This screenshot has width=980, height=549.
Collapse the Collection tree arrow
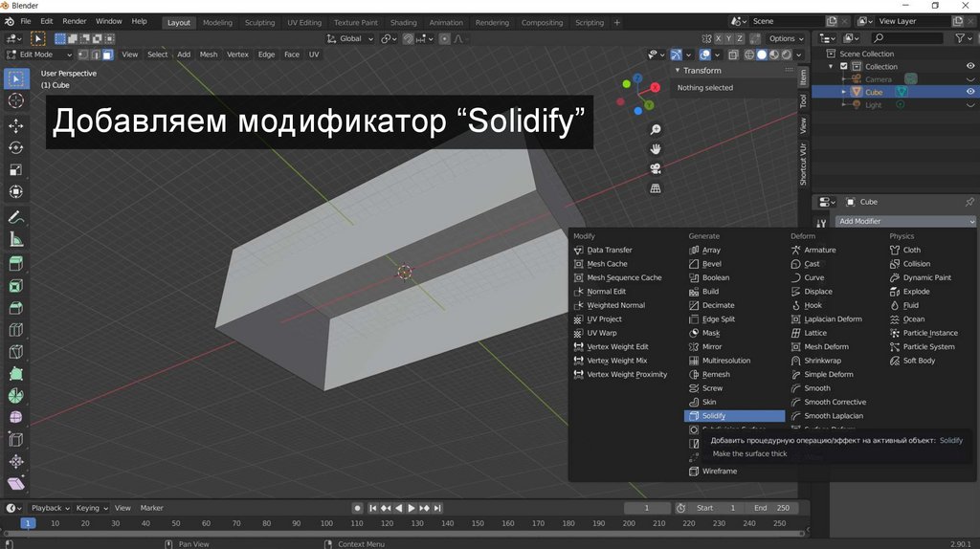coord(831,66)
